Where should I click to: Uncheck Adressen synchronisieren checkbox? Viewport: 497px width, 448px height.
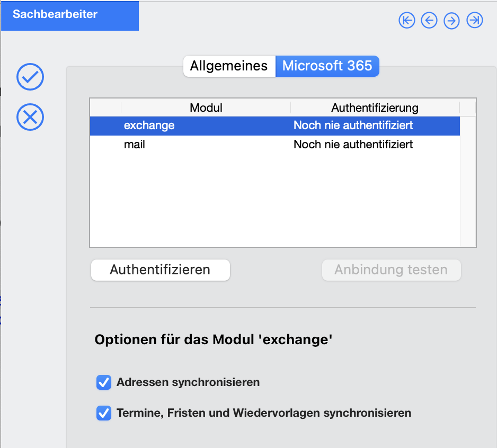104,382
